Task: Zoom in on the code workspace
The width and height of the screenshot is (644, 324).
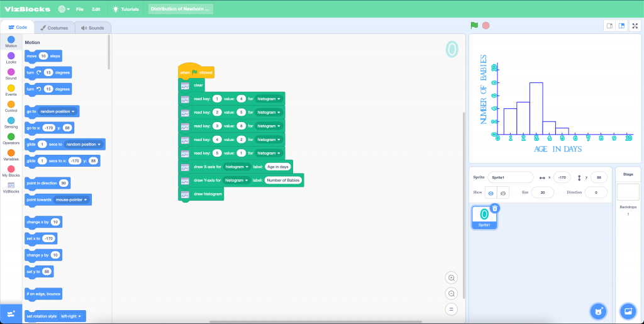Action: 451,277
